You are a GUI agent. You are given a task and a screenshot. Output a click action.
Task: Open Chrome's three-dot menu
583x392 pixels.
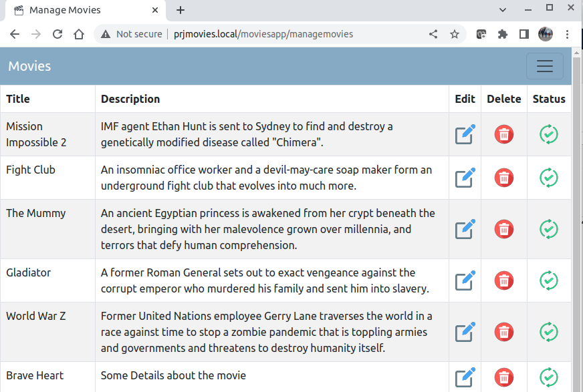tap(567, 34)
